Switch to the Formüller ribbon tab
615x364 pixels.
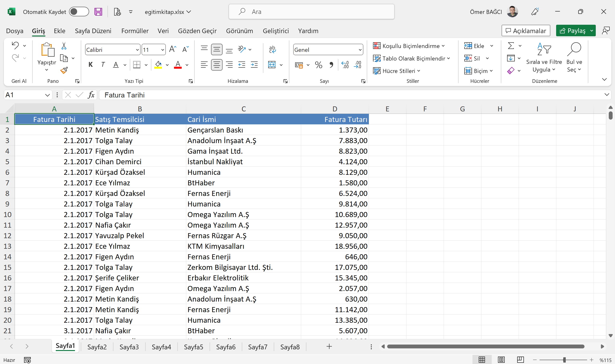click(135, 31)
